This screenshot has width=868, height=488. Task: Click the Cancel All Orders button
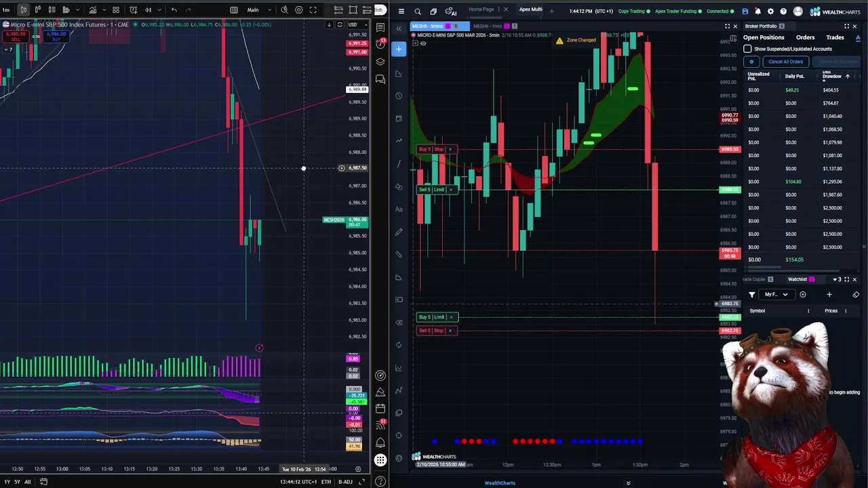click(786, 62)
